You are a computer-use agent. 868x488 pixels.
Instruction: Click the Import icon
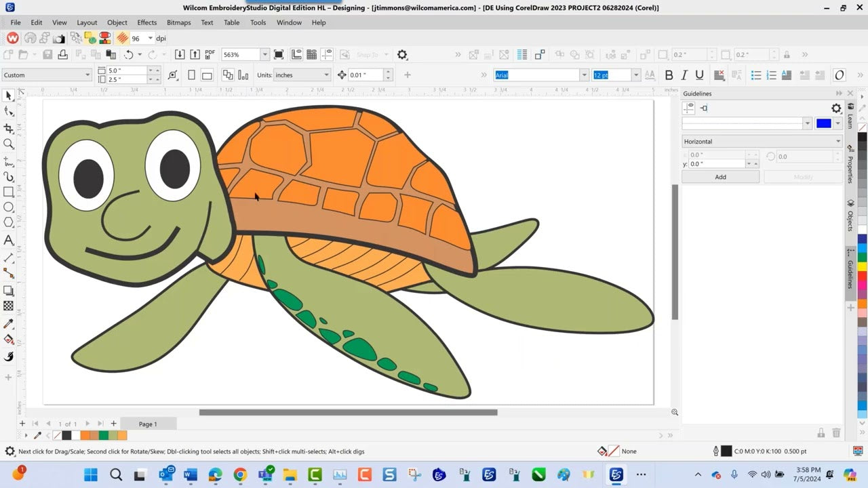pos(180,54)
